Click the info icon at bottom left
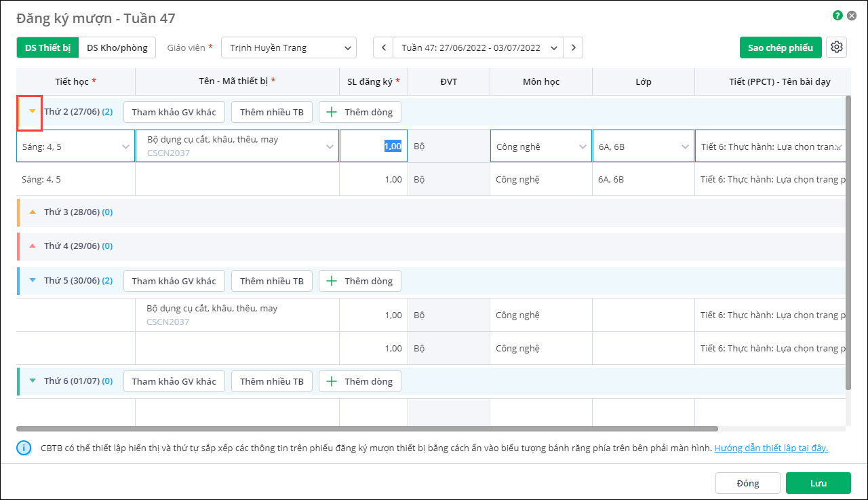Image resolution: width=868 pixels, height=500 pixels. point(24,448)
